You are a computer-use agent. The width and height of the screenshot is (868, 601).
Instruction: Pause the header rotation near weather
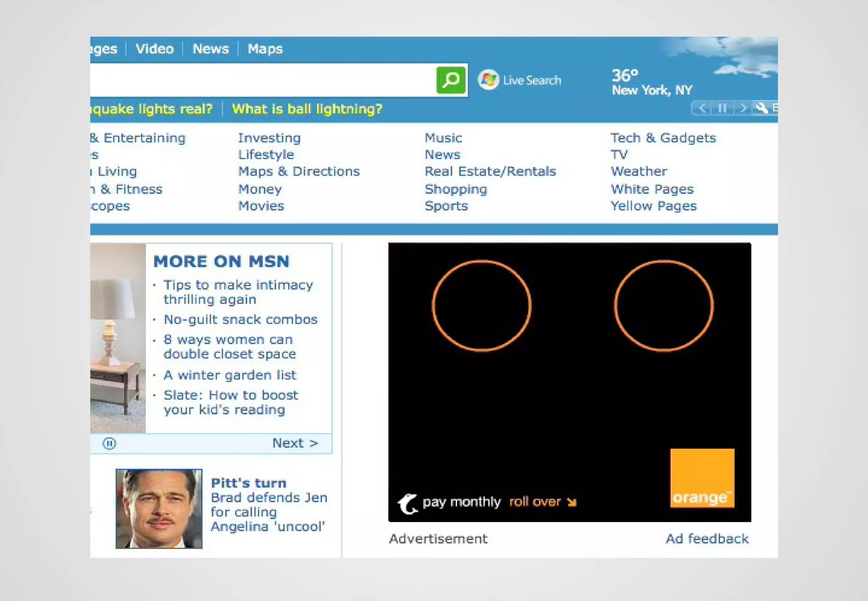[723, 109]
